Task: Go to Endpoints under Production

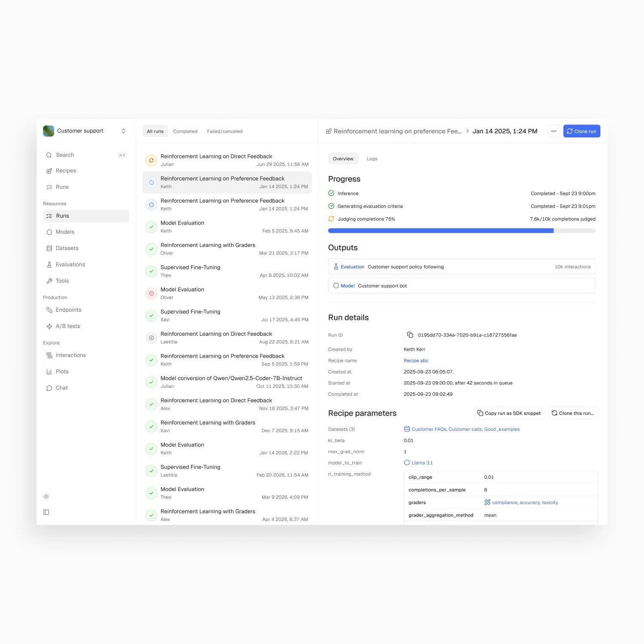Action: [x=86, y=310]
